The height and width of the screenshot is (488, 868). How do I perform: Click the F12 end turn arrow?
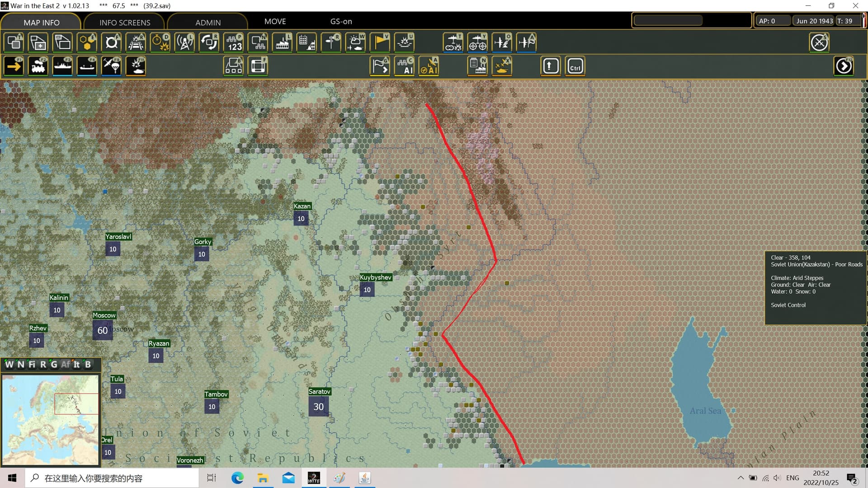[844, 66]
